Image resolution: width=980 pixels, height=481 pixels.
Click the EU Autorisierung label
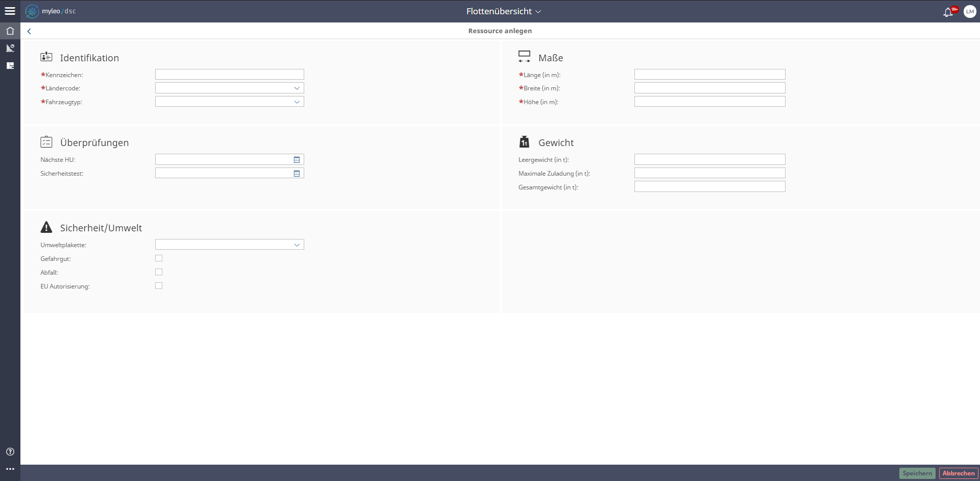65,286
